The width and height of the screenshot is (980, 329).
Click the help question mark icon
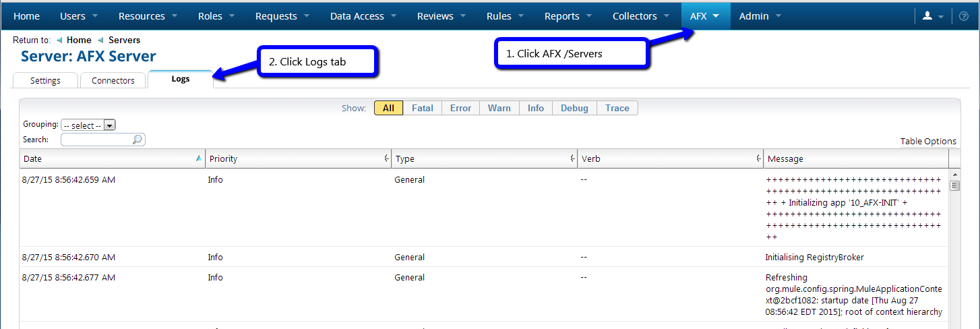(x=963, y=16)
